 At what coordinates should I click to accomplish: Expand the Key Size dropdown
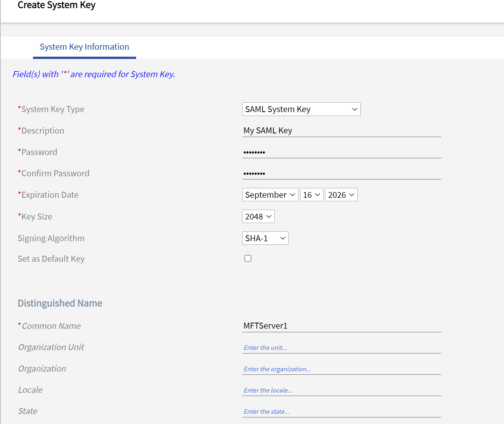[258, 216]
